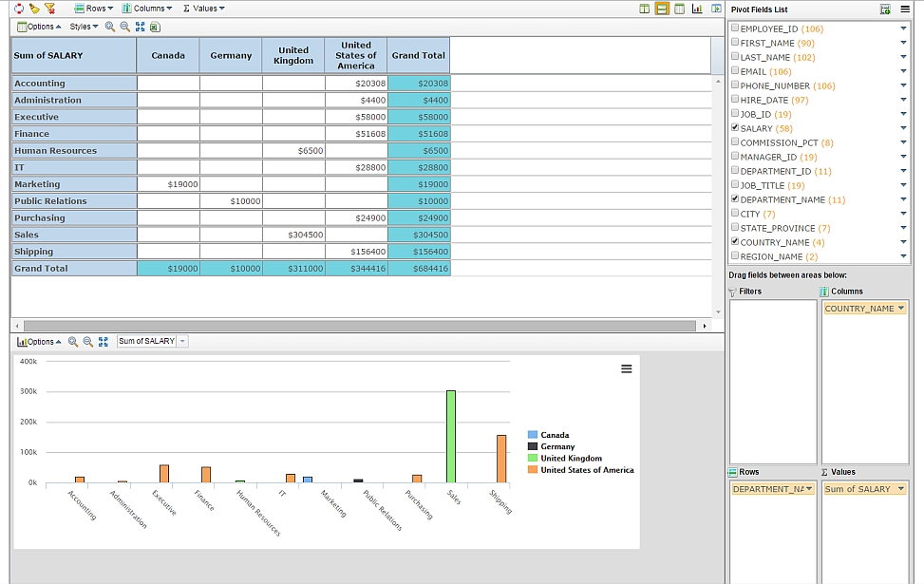Image resolution: width=924 pixels, height=584 pixels.
Task: Click the clear filter funnel icon
Action: 49,9
